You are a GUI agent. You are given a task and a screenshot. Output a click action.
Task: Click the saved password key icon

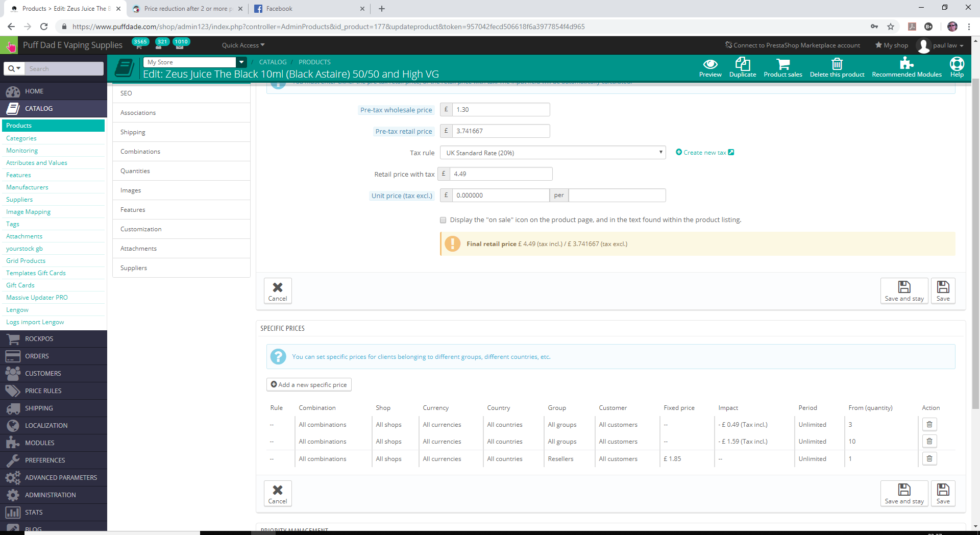point(874,27)
